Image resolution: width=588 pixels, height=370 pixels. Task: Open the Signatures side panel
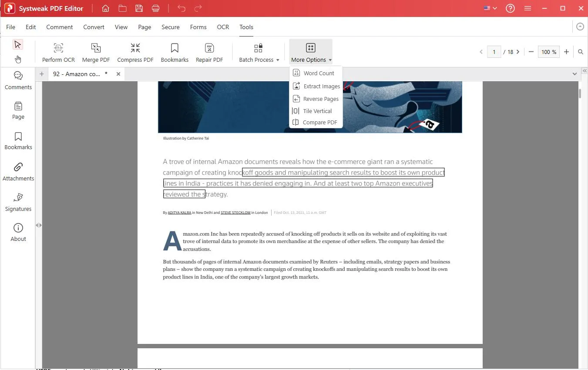18,202
